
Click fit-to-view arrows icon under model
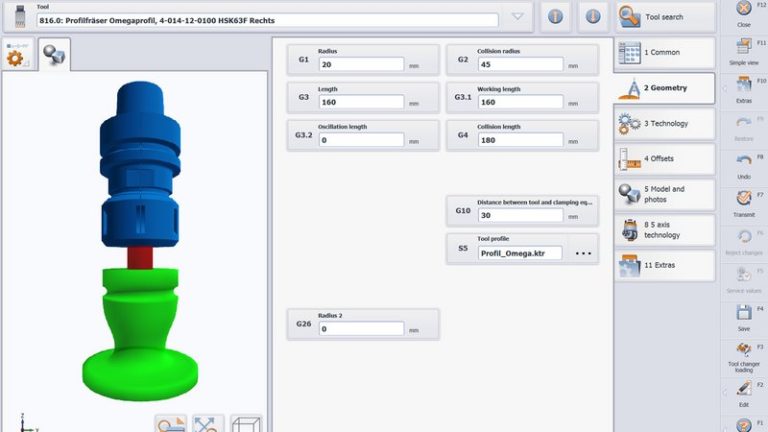206,423
